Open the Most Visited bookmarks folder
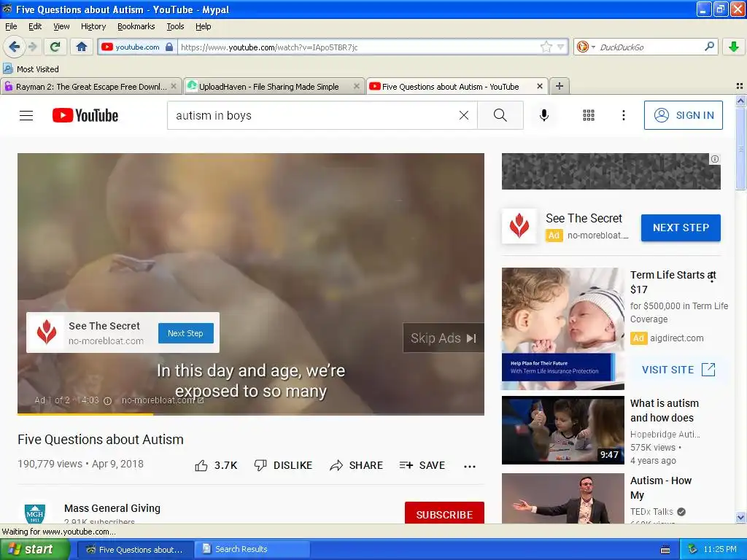 (x=31, y=69)
